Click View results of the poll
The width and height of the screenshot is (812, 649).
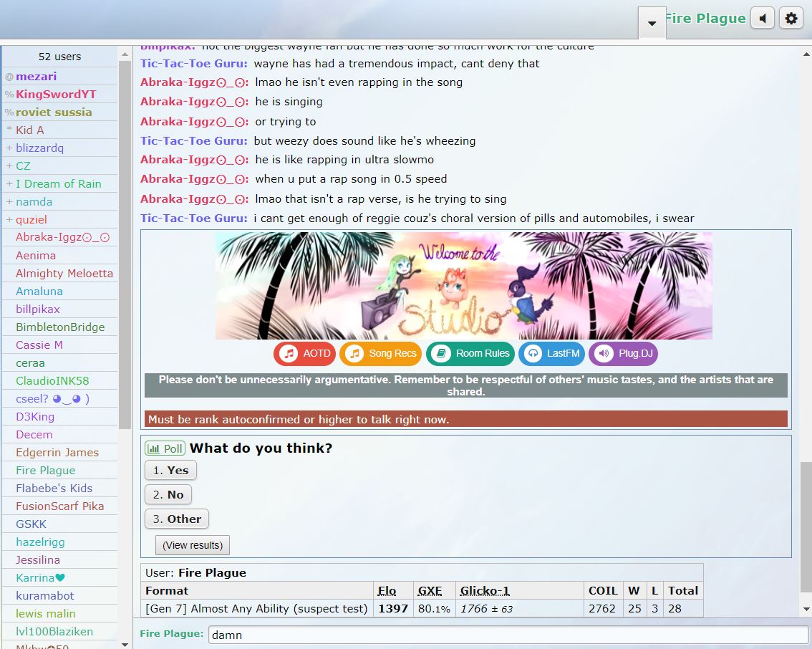pyautogui.click(x=193, y=545)
